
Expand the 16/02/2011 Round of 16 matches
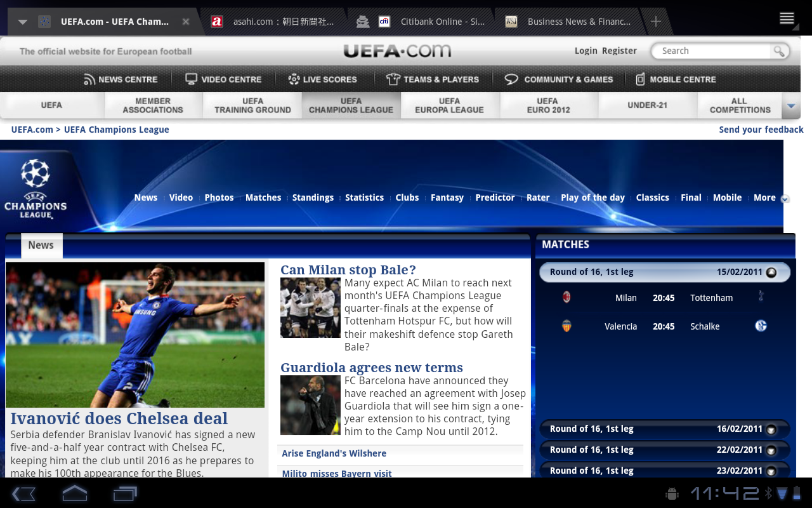pyautogui.click(x=771, y=429)
